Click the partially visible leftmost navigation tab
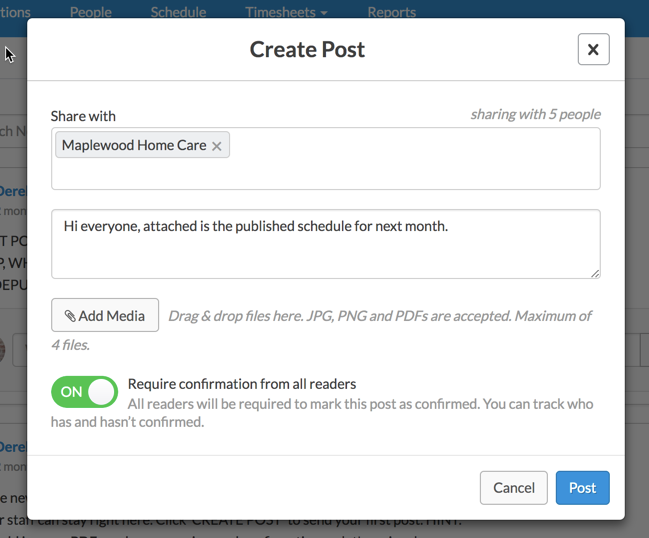Screen dimensions: 649x538 [x=15, y=13]
